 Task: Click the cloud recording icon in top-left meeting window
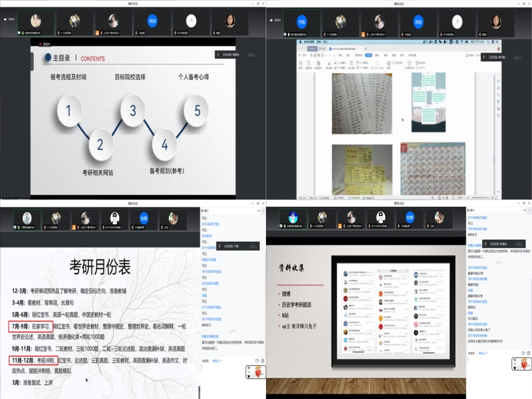(x=5, y=19)
